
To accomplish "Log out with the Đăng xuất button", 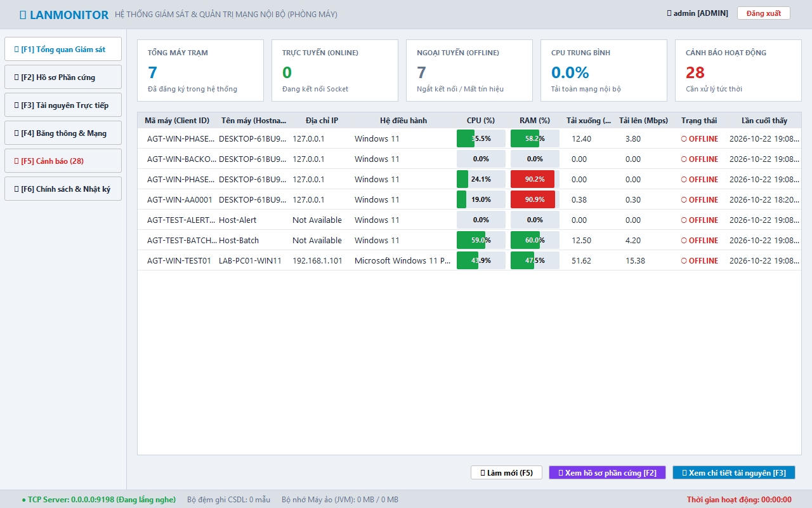I will pyautogui.click(x=764, y=13).
